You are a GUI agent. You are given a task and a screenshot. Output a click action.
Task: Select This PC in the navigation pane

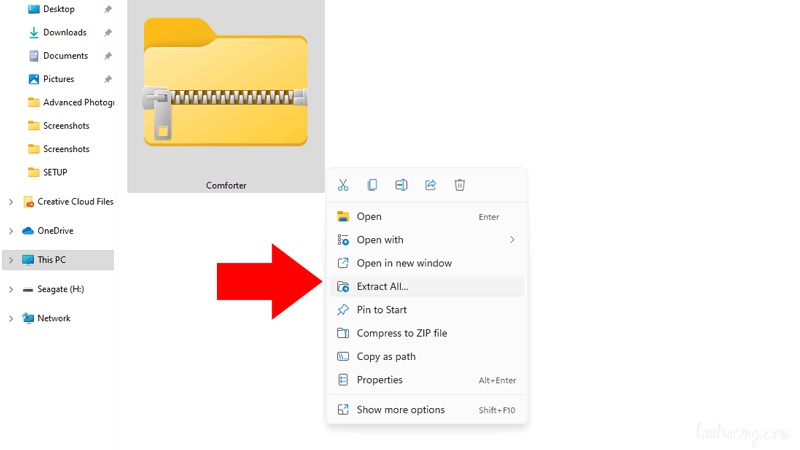pyautogui.click(x=58, y=260)
